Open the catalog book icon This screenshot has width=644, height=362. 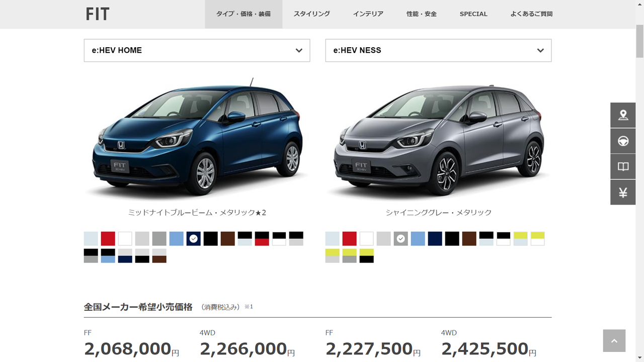(x=623, y=166)
